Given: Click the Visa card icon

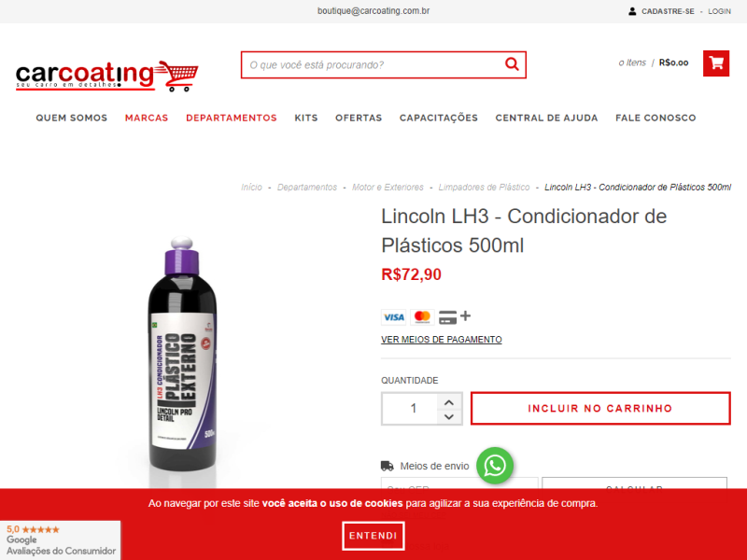Looking at the screenshot, I should click(393, 317).
